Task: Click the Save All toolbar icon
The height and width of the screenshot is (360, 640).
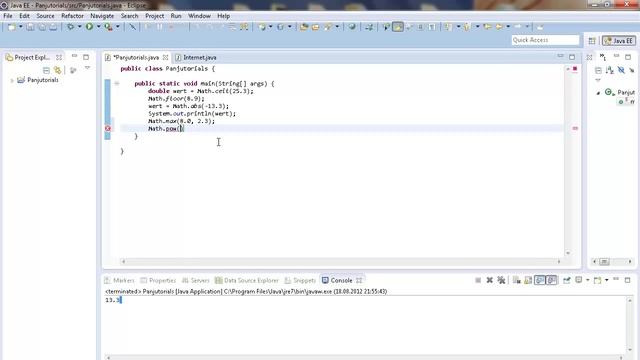Action: click(x=42, y=27)
